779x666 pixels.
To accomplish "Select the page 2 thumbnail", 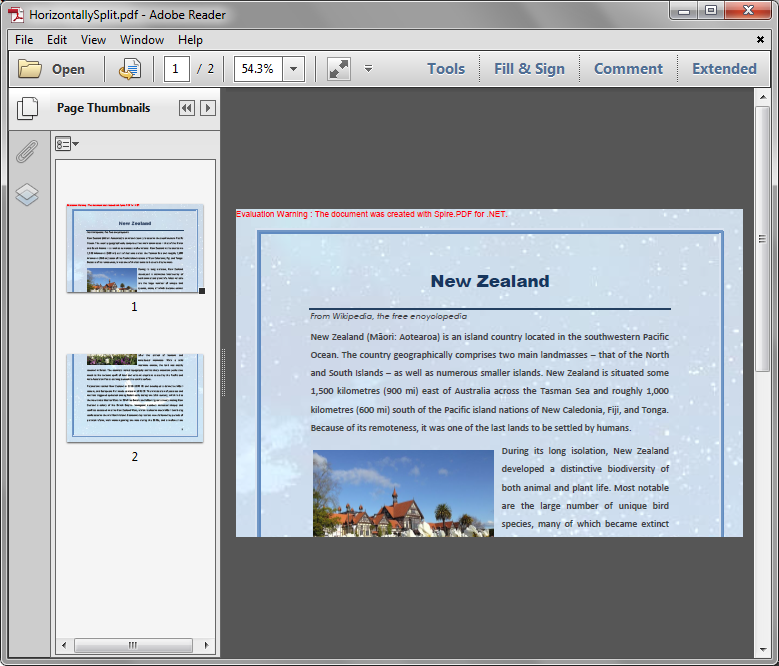I will point(135,397).
